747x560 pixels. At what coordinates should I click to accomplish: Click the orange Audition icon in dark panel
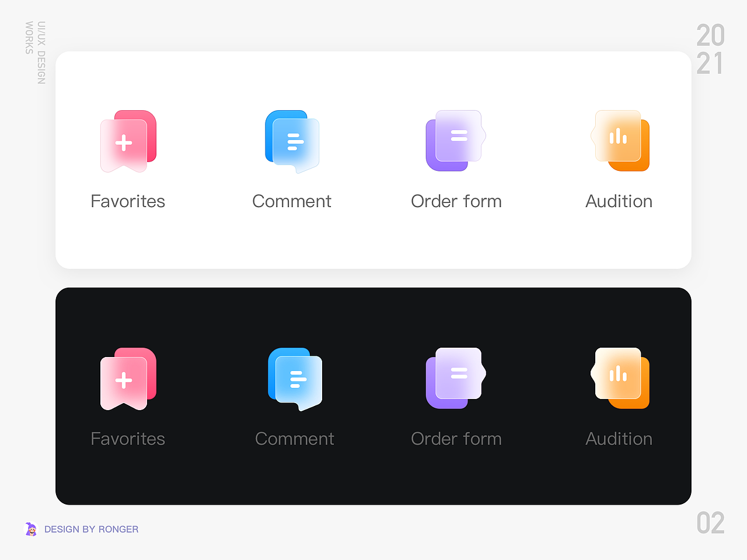[x=620, y=378]
